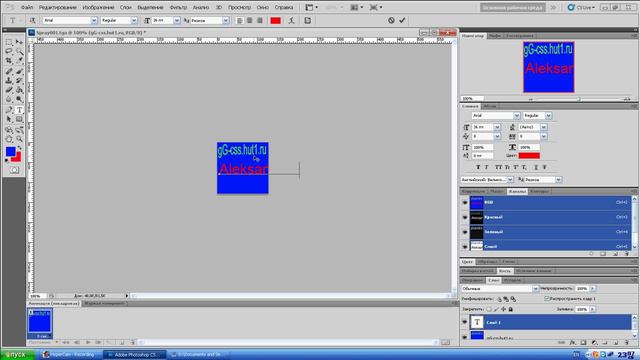
Task: Open font family Arial dropdown in options bar
Action: (94, 20)
